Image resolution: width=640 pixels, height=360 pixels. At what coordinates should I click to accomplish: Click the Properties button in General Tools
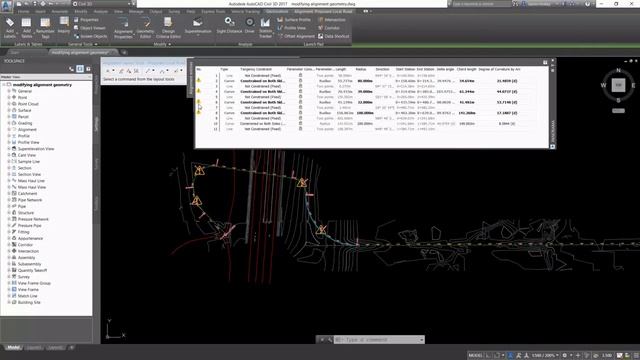86,20
